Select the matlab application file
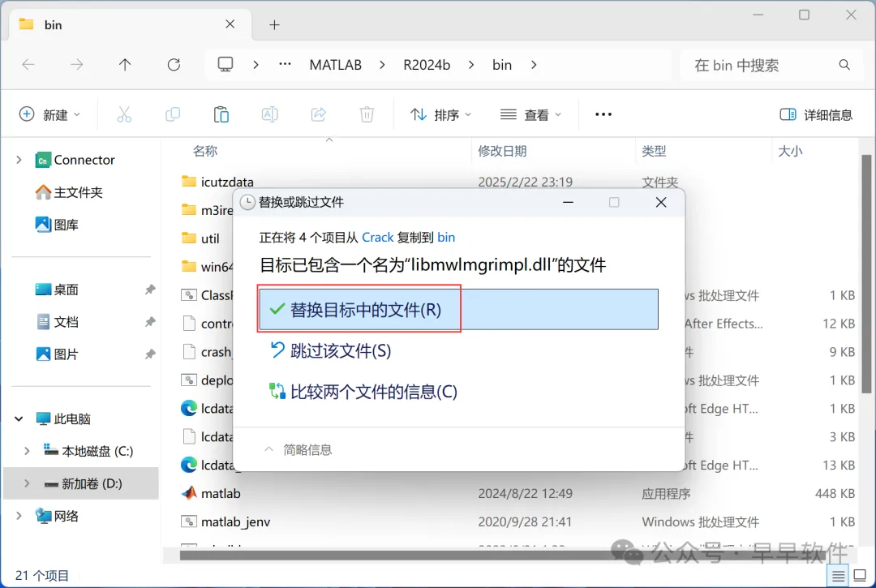 click(x=210, y=493)
